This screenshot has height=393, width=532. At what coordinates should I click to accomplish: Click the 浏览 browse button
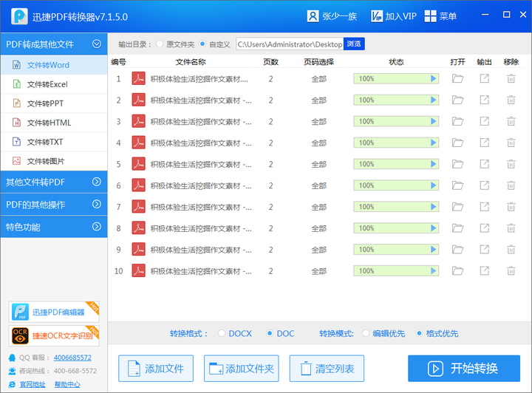pyautogui.click(x=354, y=44)
